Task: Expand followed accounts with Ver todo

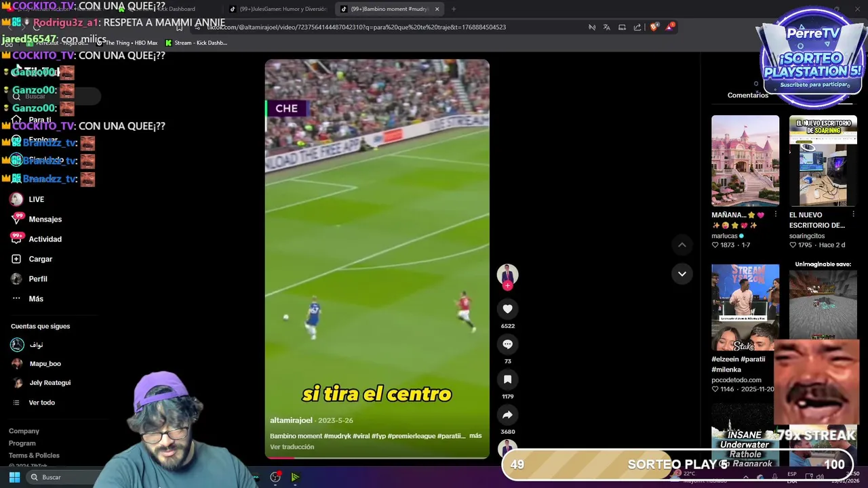Action: tap(41, 403)
